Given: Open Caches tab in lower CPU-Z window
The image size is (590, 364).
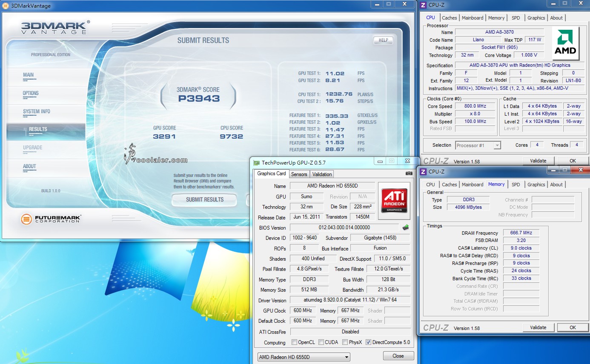Looking at the screenshot, I should click(x=450, y=185).
